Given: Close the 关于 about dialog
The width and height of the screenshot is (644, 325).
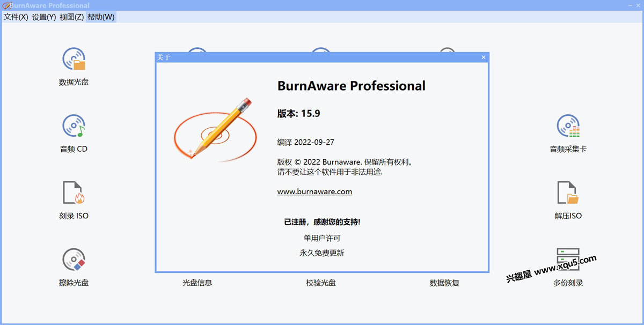Looking at the screenshot, I should click(483, 57).
